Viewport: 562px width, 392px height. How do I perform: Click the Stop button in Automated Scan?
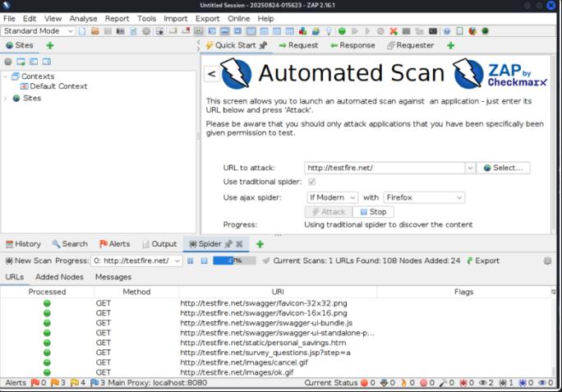tap(374, 212)
